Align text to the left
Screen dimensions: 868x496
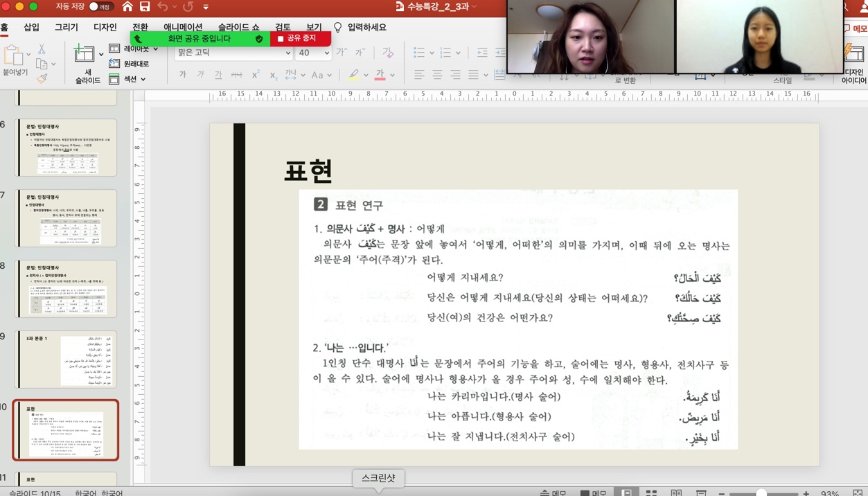pos(419,75)
